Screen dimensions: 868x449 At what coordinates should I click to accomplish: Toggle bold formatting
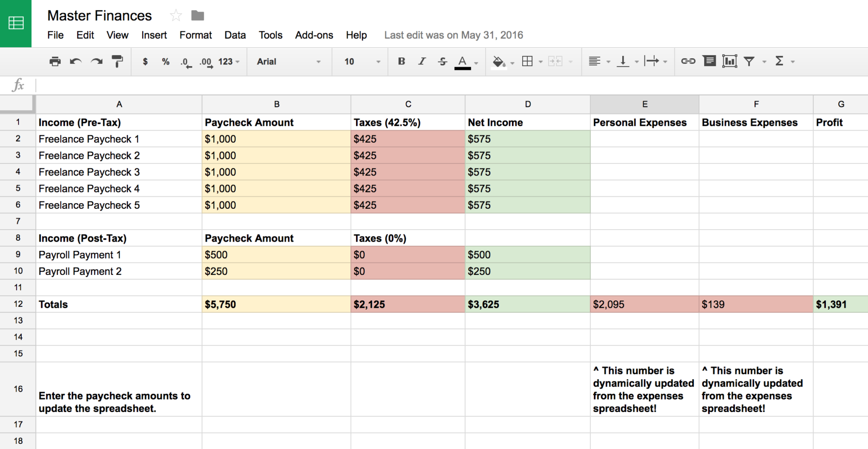(x=401, y=61)
